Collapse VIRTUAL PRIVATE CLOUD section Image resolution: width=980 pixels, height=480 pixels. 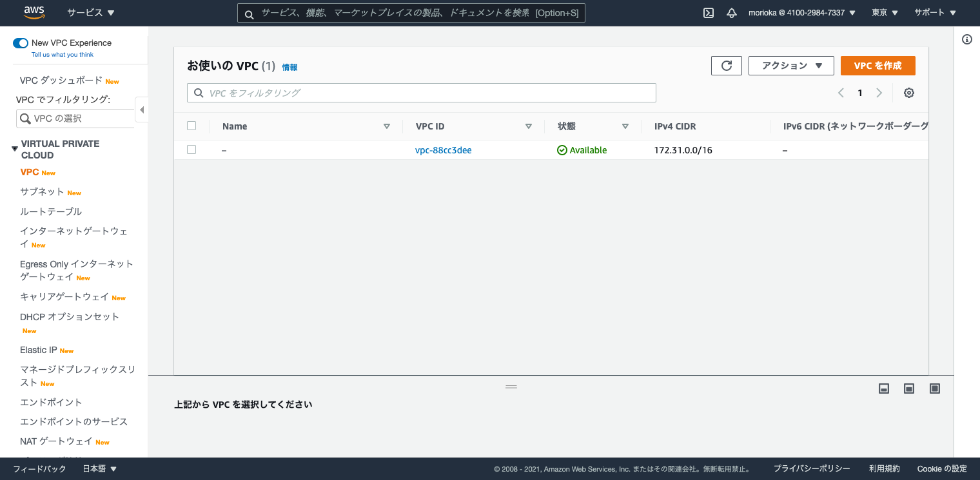click(x=15, y=149)
